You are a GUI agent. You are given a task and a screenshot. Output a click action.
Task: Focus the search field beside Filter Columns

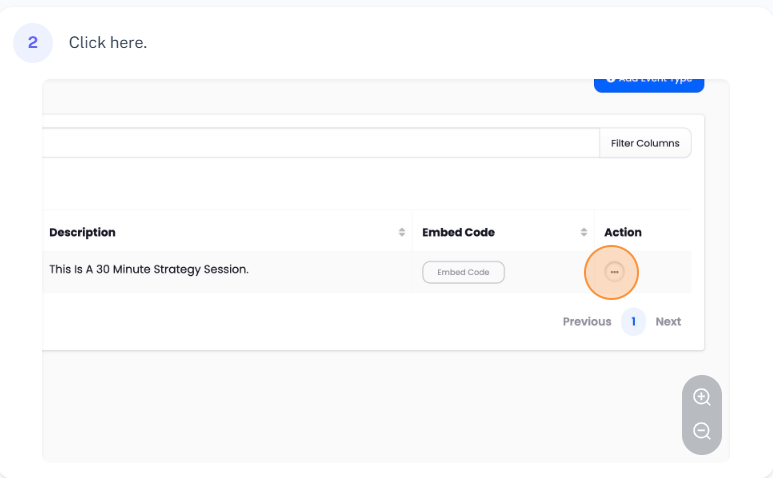320,143
